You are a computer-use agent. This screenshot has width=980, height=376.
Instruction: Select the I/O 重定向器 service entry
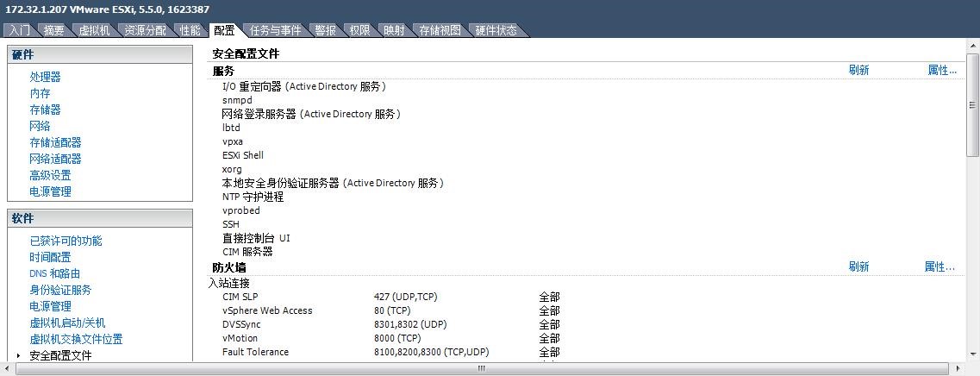[304, 86]
